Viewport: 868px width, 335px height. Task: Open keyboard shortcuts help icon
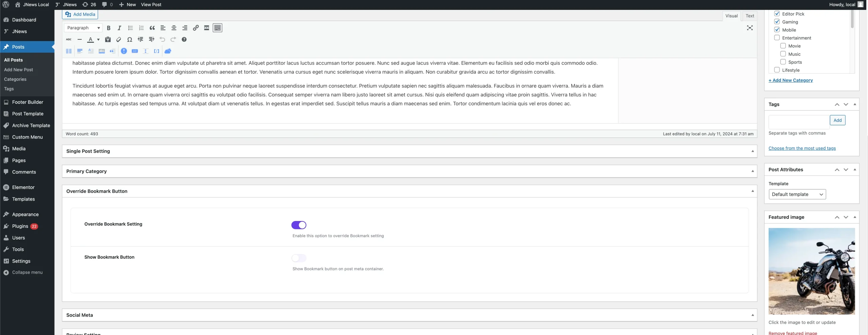[184, 39]
